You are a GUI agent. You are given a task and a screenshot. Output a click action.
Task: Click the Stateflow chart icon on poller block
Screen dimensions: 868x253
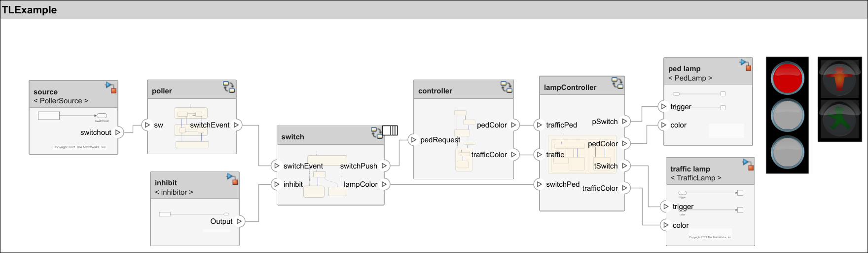(229, 87)
